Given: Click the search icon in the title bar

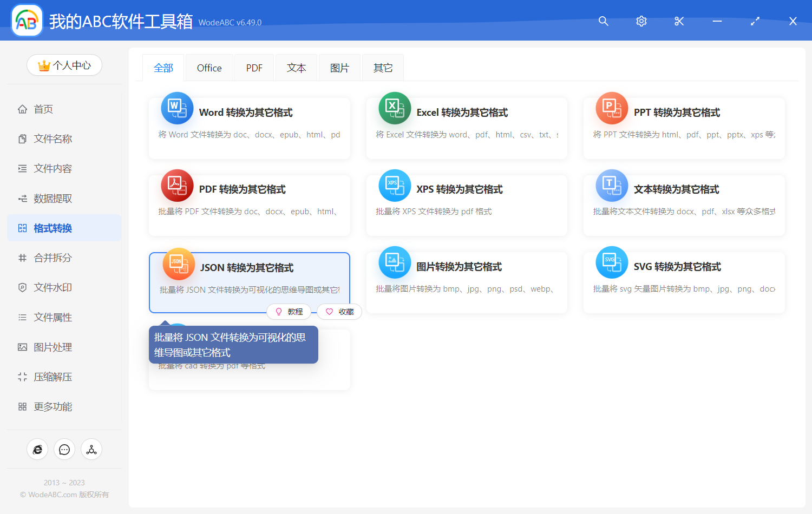Looking at the screenshot, I should [x=603, y=21].
